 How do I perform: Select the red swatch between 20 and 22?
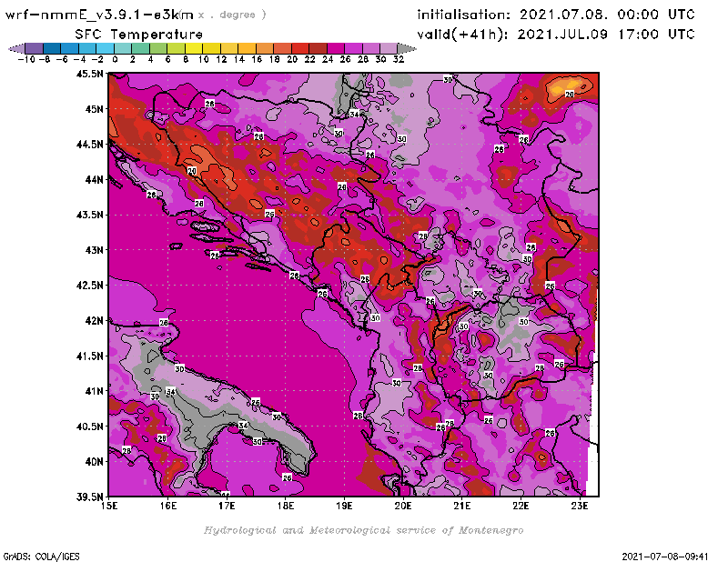point(300,48)
